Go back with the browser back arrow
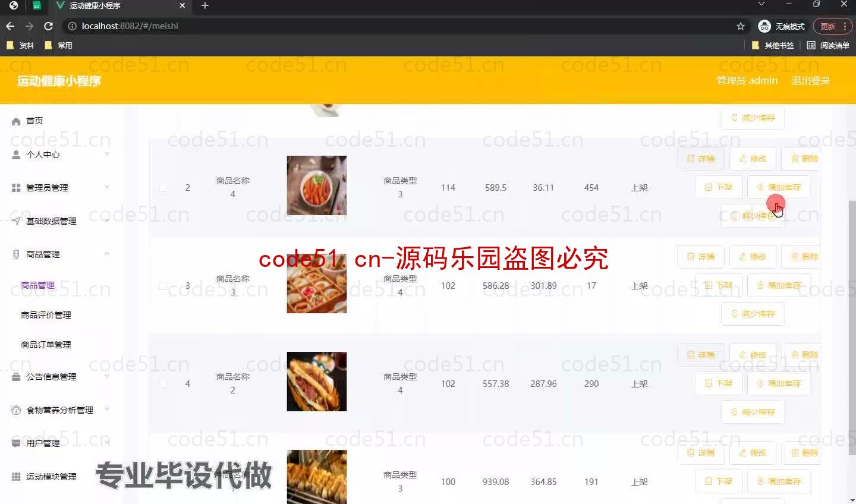 [10, 26]
